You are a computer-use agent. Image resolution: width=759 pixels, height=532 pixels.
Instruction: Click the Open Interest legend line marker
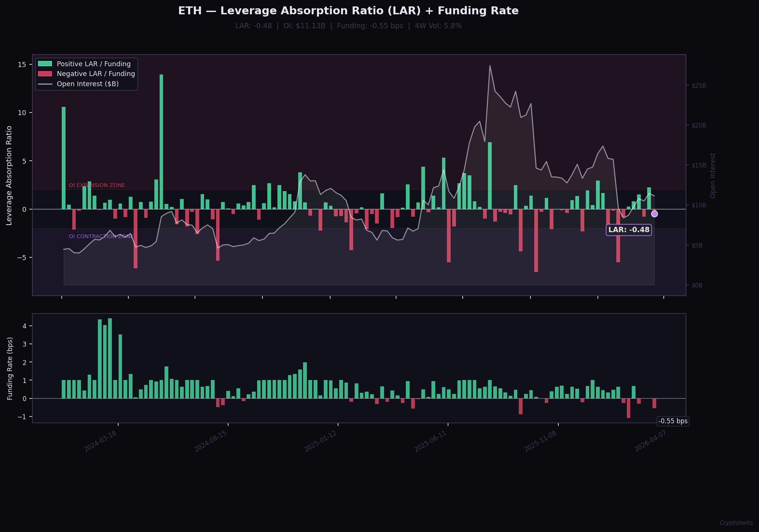[45, 84]
